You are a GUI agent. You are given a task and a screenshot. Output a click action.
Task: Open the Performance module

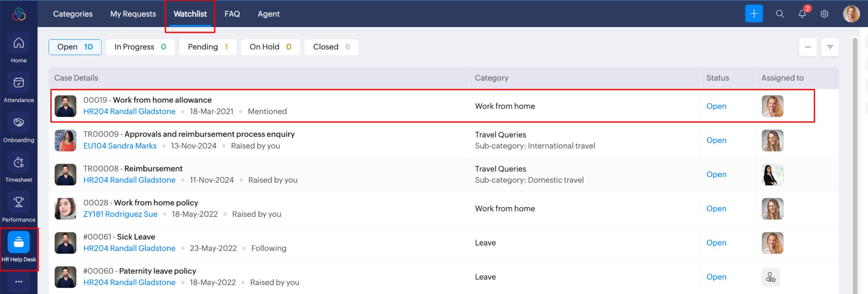[x=19, y=203]
